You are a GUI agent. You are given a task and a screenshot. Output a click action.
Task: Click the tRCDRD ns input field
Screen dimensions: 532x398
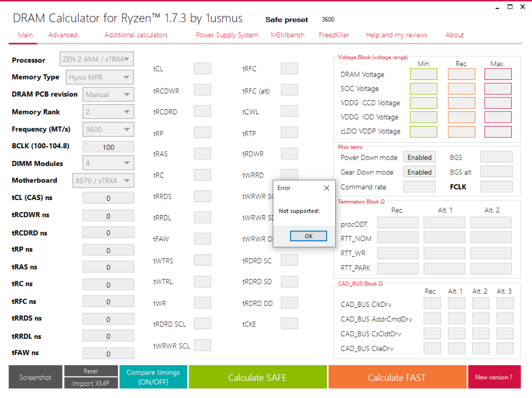coord(108,233)
